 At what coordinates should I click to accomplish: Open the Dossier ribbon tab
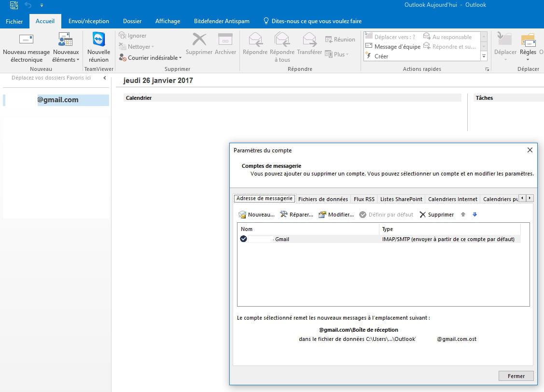tap(132, 21)
